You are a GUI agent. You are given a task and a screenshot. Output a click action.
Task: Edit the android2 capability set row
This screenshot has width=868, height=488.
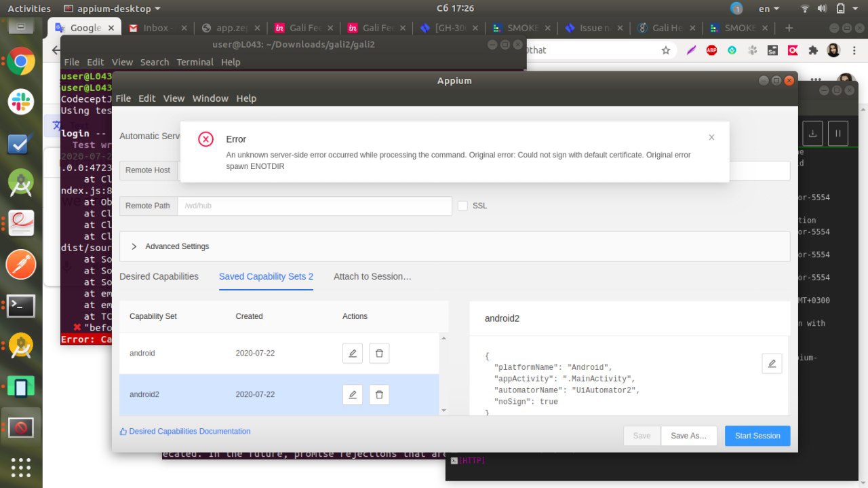[353, 394]
